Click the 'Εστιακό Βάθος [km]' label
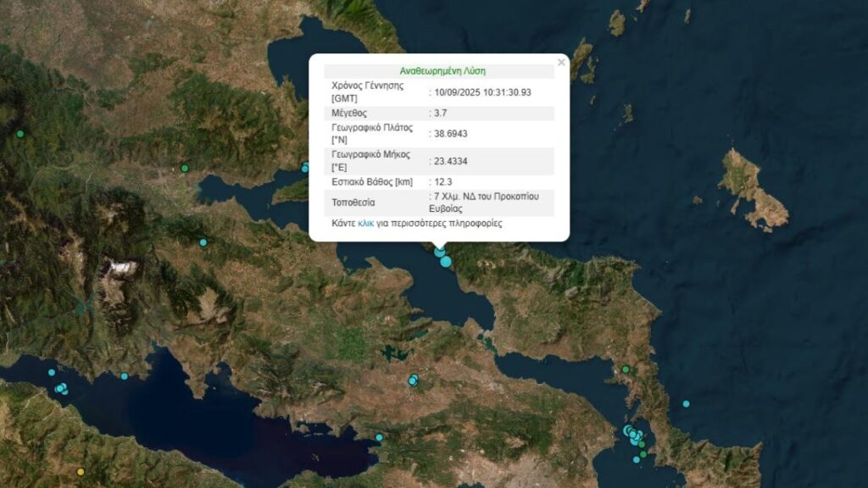 [x=372, y=182]
